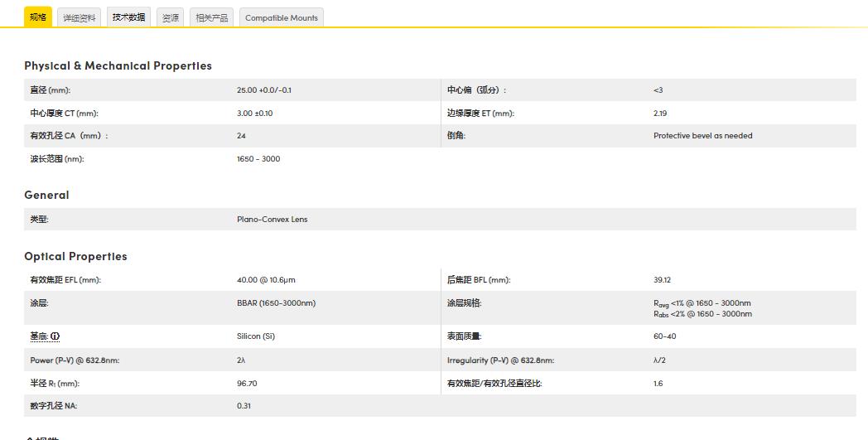Click the 40.00 @ 10.6μm focal length value
868x440 pixels.
point(266,280)
